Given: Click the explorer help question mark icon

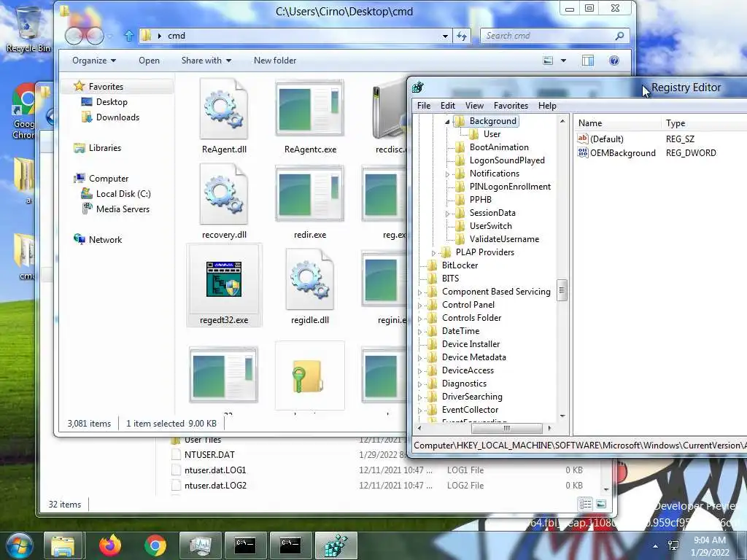Looking at the screenshot, I should [x=614, y=61].
